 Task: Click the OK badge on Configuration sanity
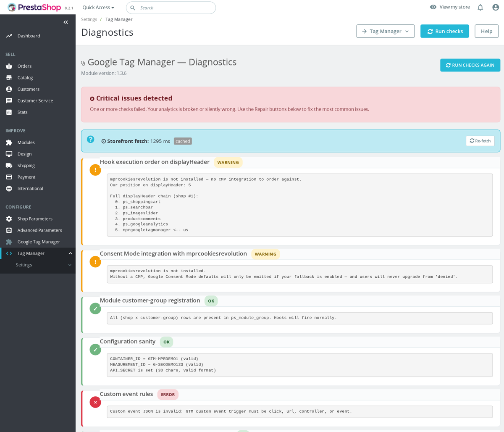click(x=166, y=342)
